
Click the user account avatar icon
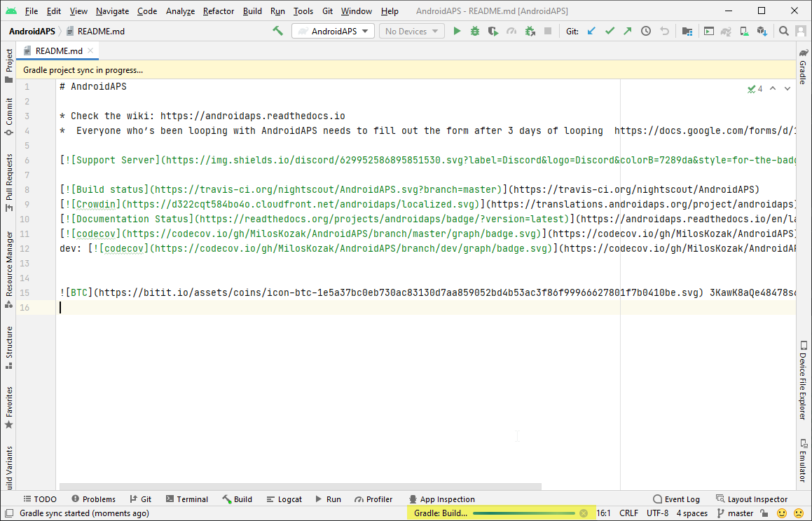pyautogui.click(x=801, y=31)
